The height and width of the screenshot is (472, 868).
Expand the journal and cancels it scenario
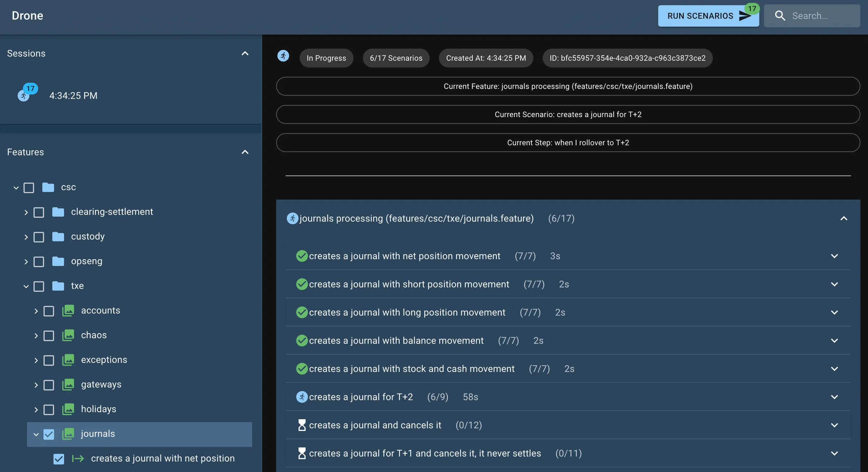coord(834,425)
